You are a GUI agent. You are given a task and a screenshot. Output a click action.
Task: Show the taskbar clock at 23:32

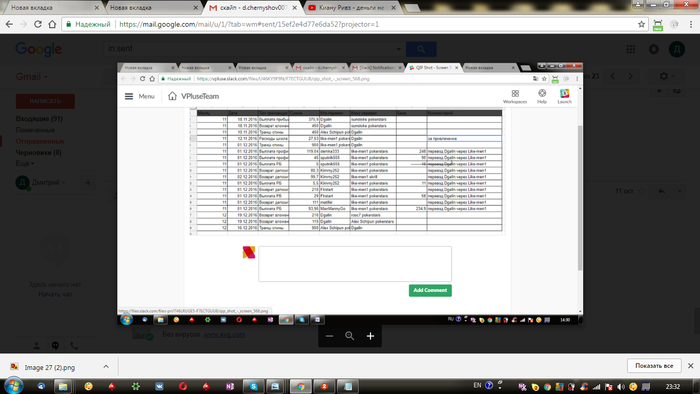pyautogui.click(x=673, y=386)
